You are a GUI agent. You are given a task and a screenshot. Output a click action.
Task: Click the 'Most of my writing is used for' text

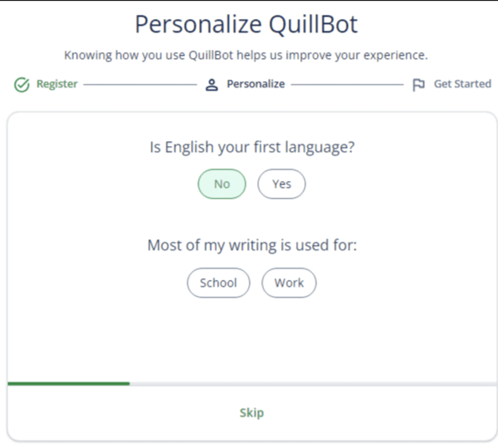(x=252, y=246)
